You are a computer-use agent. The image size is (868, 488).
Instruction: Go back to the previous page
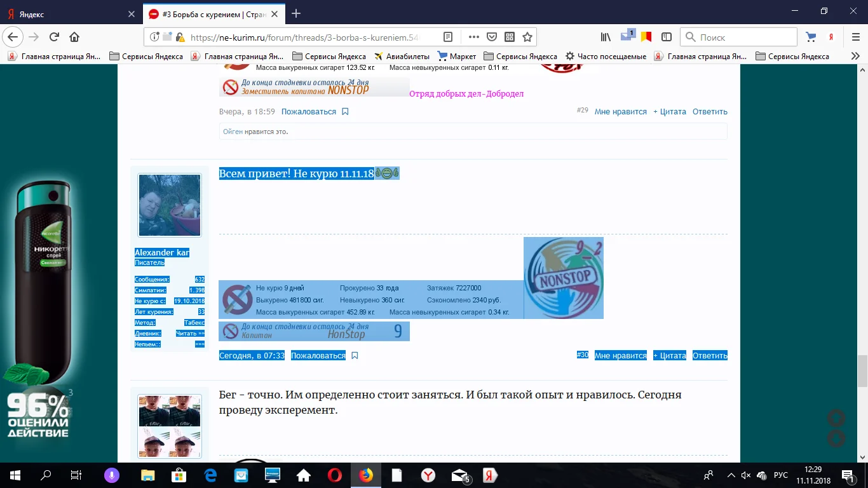pyautogui.click(x=13, y=37)
